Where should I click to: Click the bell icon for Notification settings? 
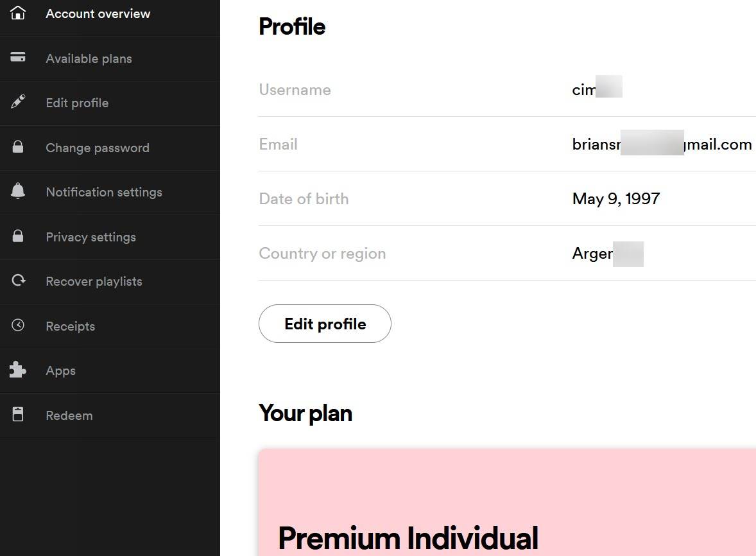coord(18,191)
